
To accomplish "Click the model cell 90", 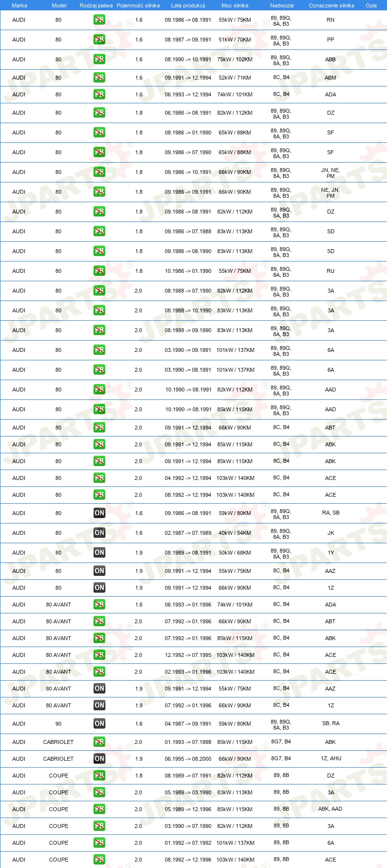I will coord(58,724).
